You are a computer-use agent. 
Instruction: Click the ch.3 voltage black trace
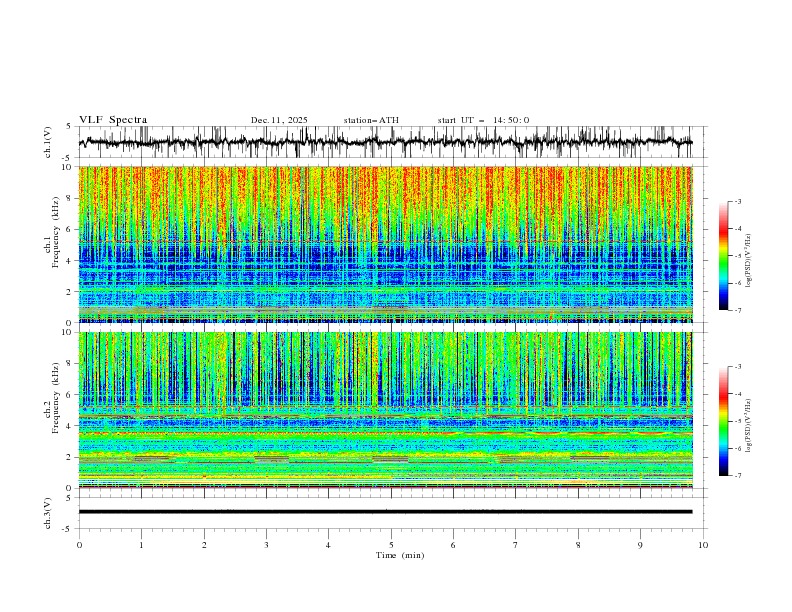385,512
